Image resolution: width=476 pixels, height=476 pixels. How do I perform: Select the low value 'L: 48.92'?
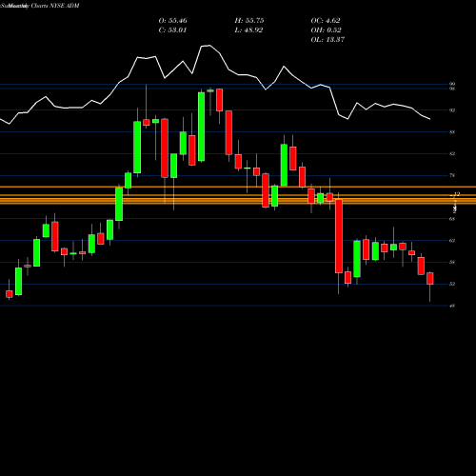coord(249,30)
